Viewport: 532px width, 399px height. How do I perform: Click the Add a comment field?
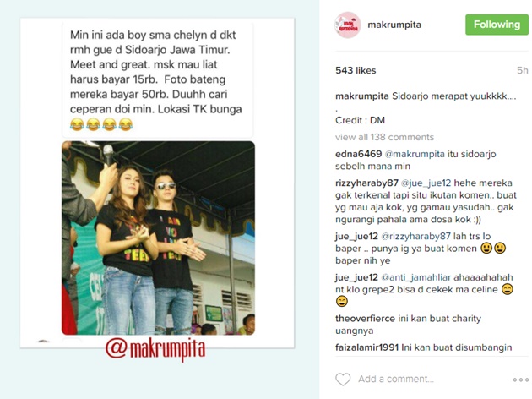[x=396, y=380]
